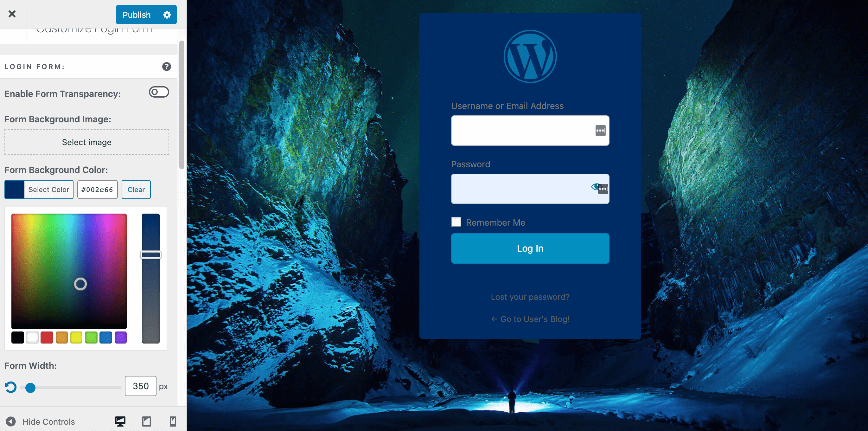The height and width of the screenshot is (431, 868).
Task: Click the Select image button for background
Action: pos(86,142)
